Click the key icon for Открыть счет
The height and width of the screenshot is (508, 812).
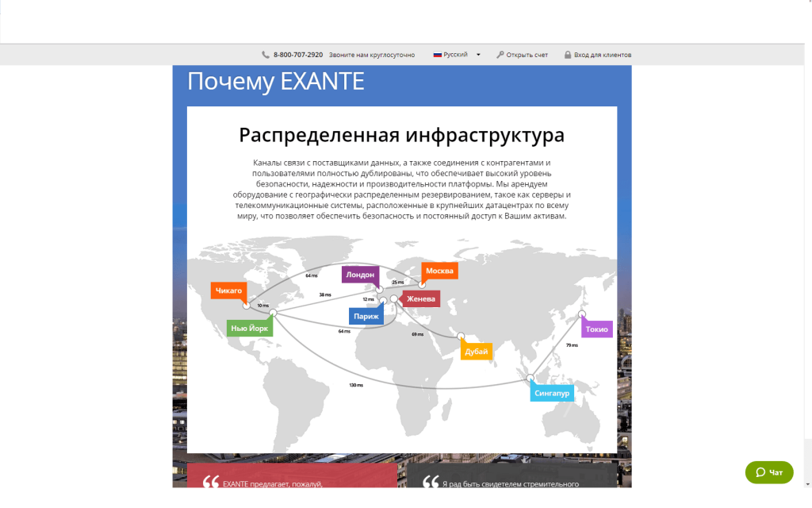pos(500,55)
